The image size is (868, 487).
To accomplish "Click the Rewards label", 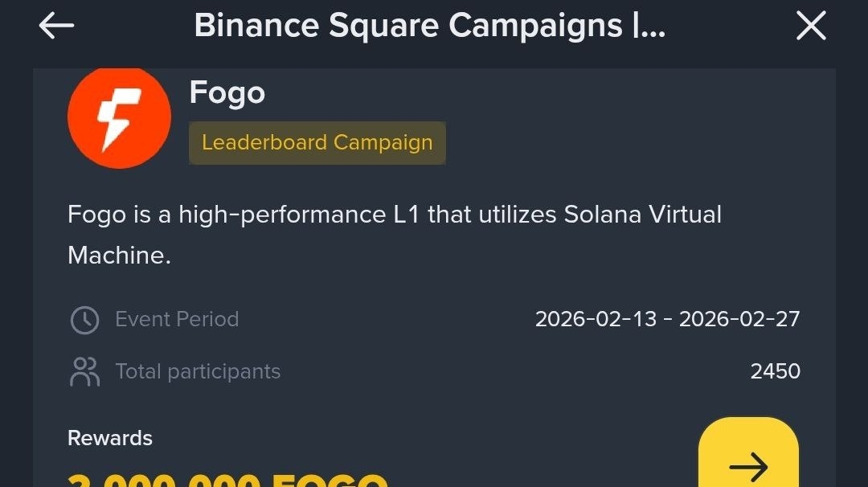I will (110, 438).
